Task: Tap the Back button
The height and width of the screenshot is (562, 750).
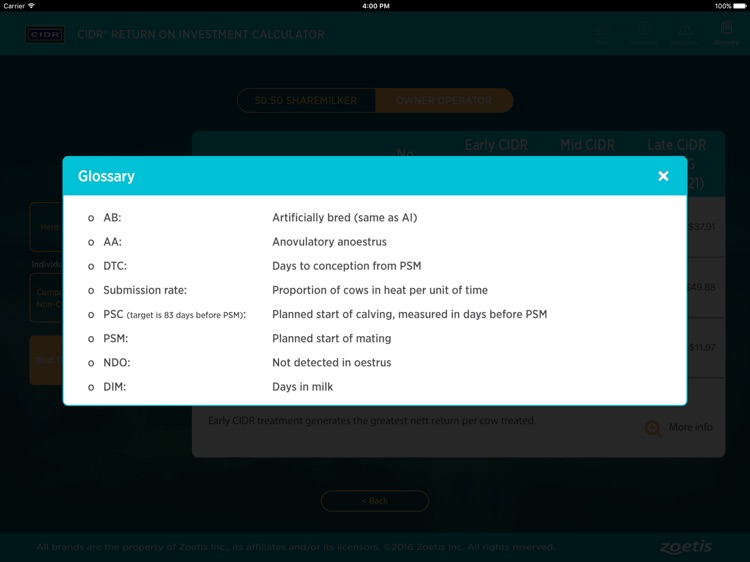Action: pyautogui.click(x=375, y=501)
